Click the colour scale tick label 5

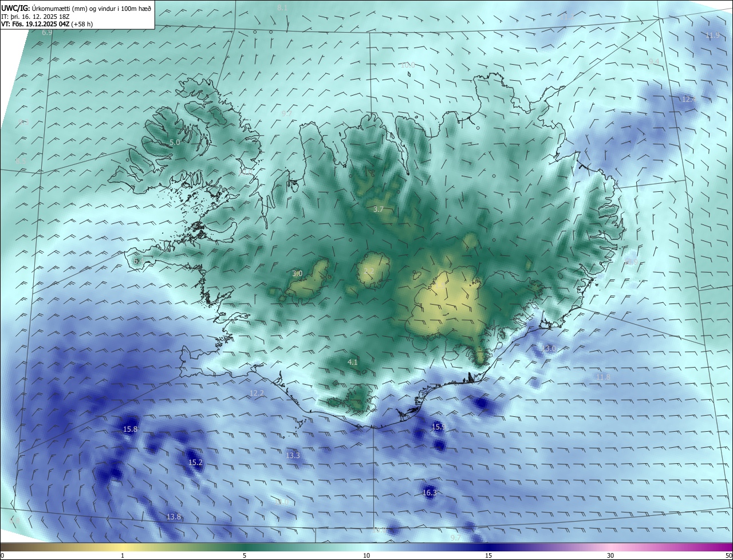tap(245, 555)
